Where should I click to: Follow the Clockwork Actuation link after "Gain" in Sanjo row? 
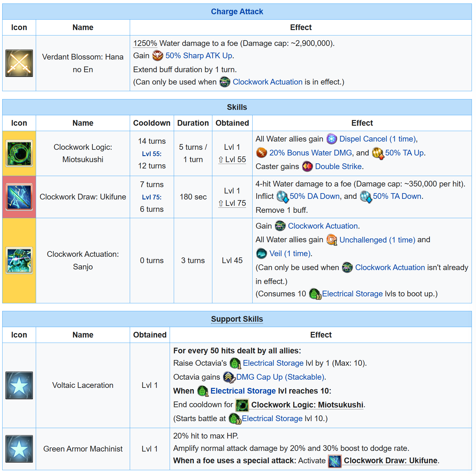[x=323, y=226]
